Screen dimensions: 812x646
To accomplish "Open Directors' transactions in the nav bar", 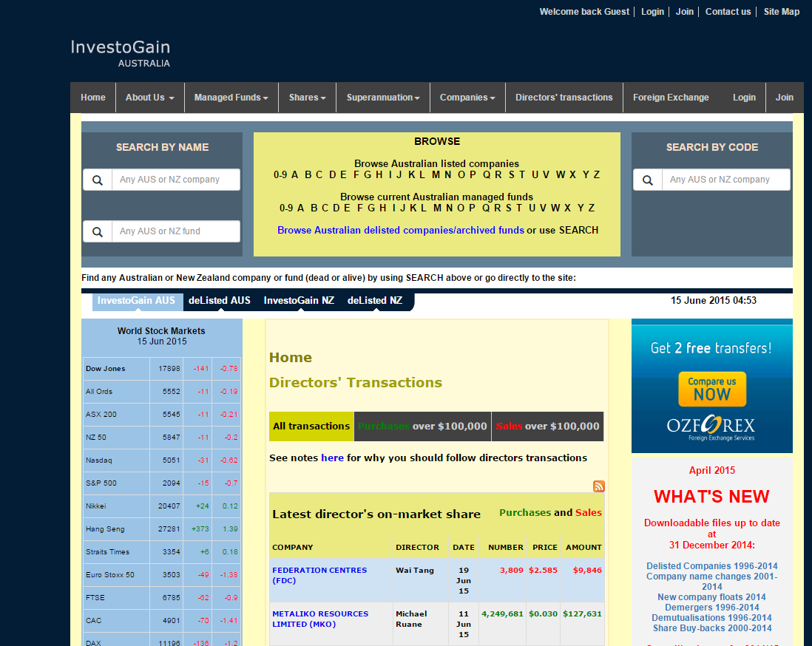I will pyautogui.click(x=564, y=98).
